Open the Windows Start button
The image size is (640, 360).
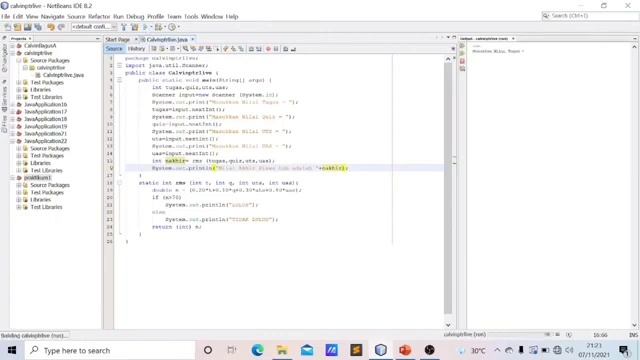(12, 350)
